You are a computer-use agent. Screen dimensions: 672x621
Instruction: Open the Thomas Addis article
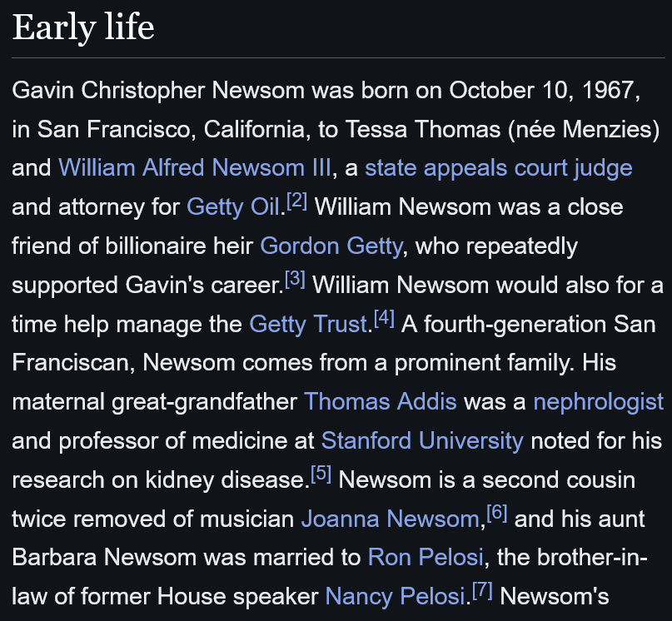380,402
